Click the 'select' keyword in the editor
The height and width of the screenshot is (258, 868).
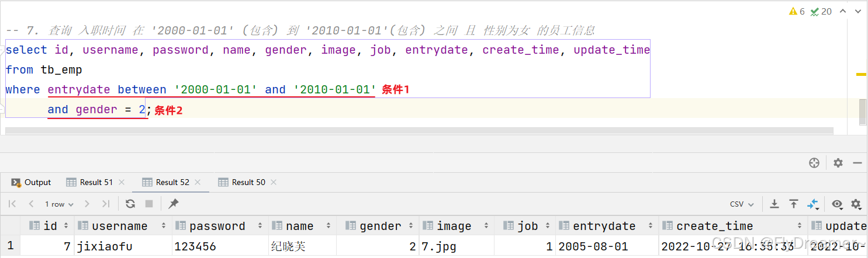26,50
